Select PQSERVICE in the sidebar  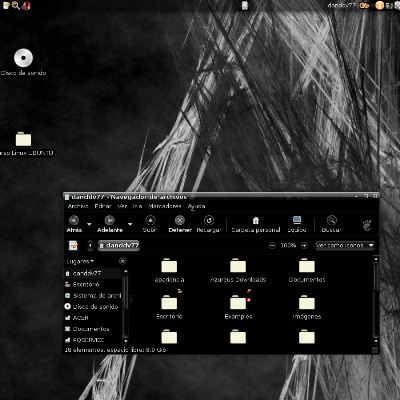(x=92, y=340)
